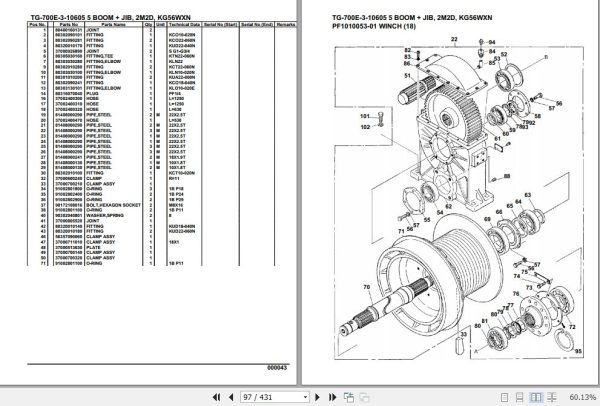Go to the previous page
The width and height of the screenshot is (600, 406).
(x=231, y=397)
